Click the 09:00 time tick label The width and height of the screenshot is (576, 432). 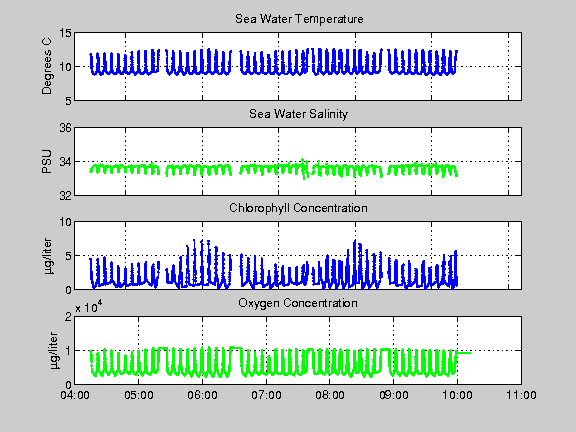394,395
